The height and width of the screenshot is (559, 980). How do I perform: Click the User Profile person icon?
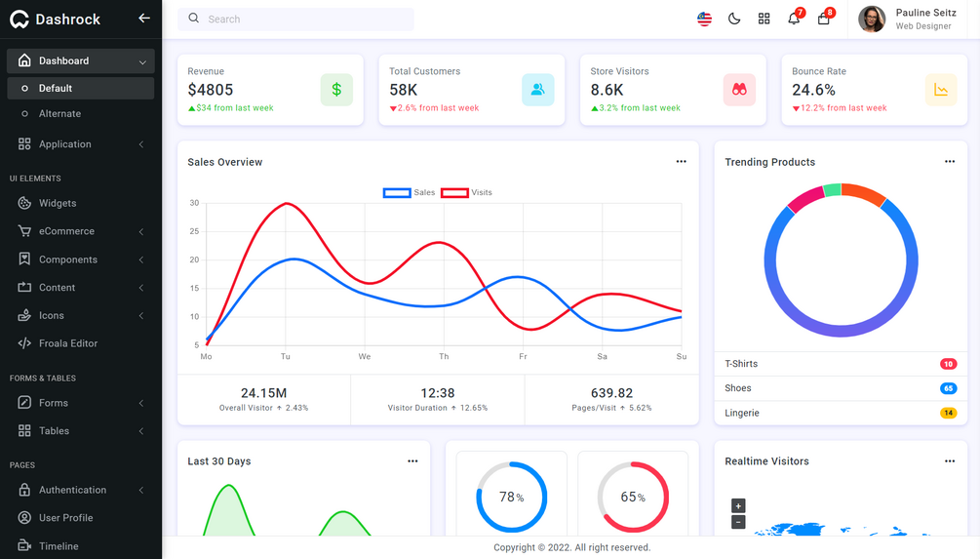(x=24, y=518)
